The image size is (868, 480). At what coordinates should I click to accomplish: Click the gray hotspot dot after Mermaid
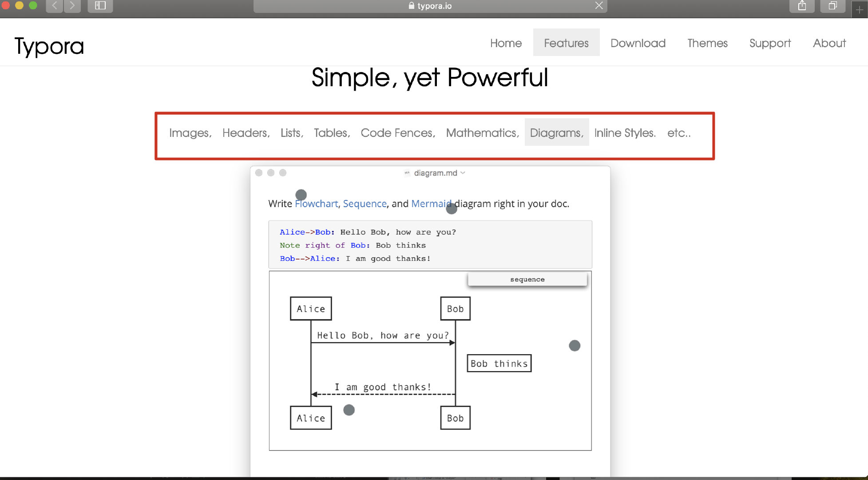[452, 208]
